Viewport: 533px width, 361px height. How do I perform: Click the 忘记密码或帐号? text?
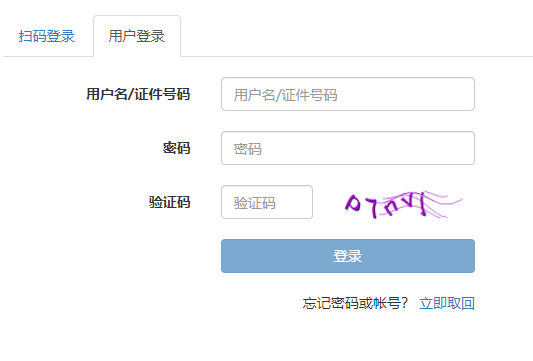point(355,303)
